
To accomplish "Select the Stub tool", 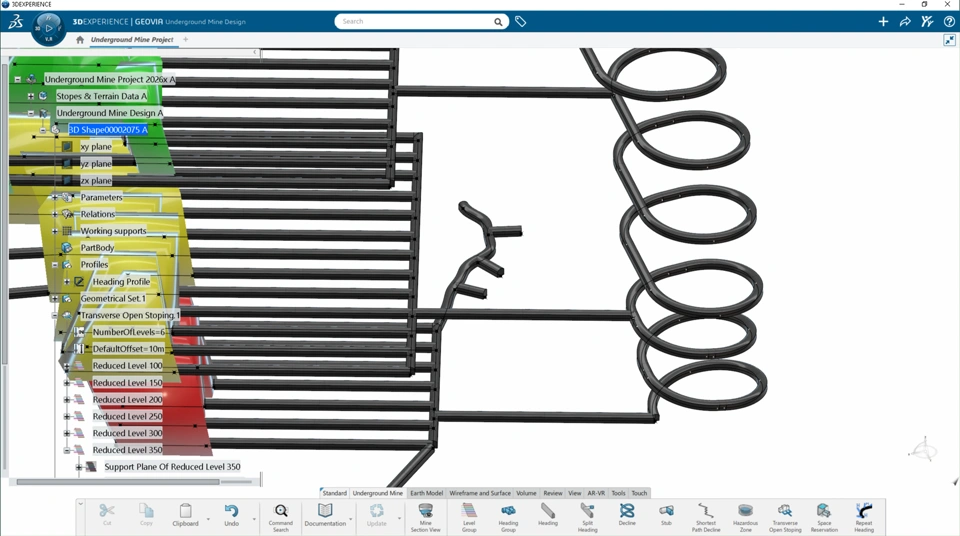I will (x=666, y=511).
